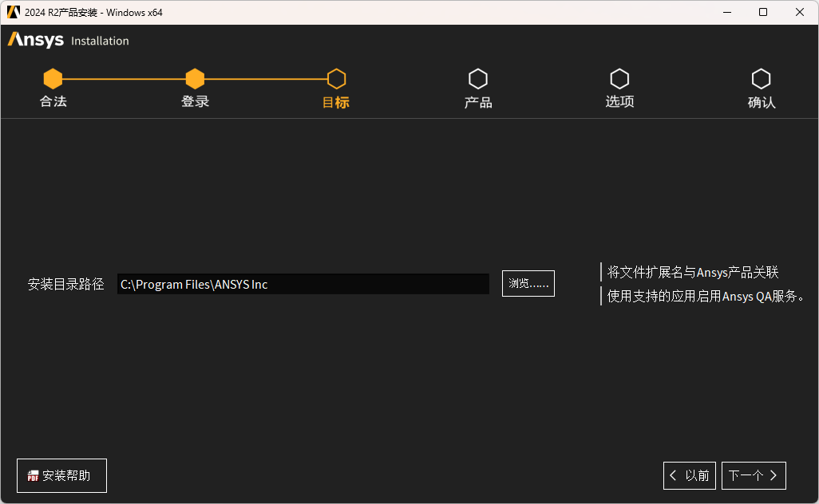This screenshot has height=504, width=819.
Task: Click the 登录 step label
Action: [195, 101]
